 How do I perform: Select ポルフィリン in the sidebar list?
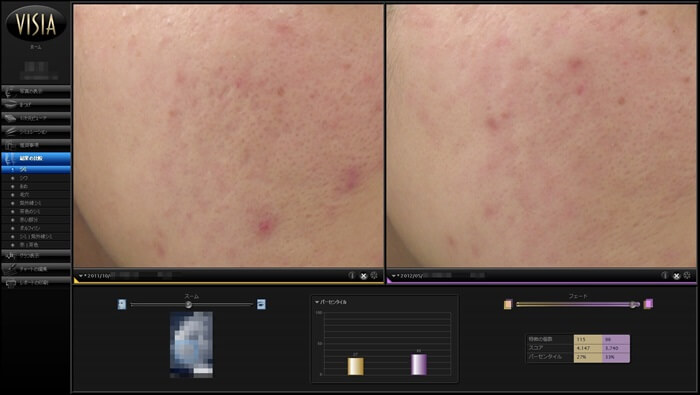point(36,228)
